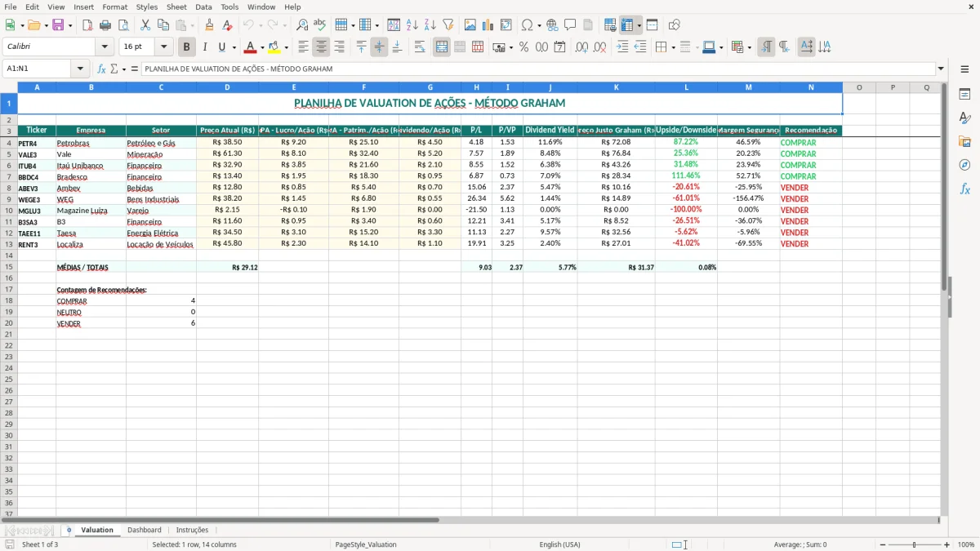Viewport: 980px width, 551px height.
Task: Select Clone Formatting paintbrush
Action: point(210,25)
